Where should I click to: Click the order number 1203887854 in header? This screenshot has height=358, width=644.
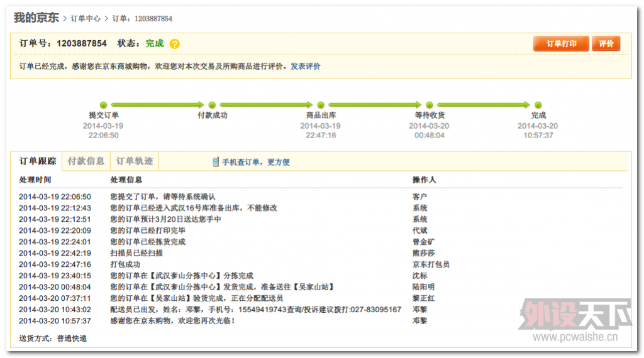point(82,43)
